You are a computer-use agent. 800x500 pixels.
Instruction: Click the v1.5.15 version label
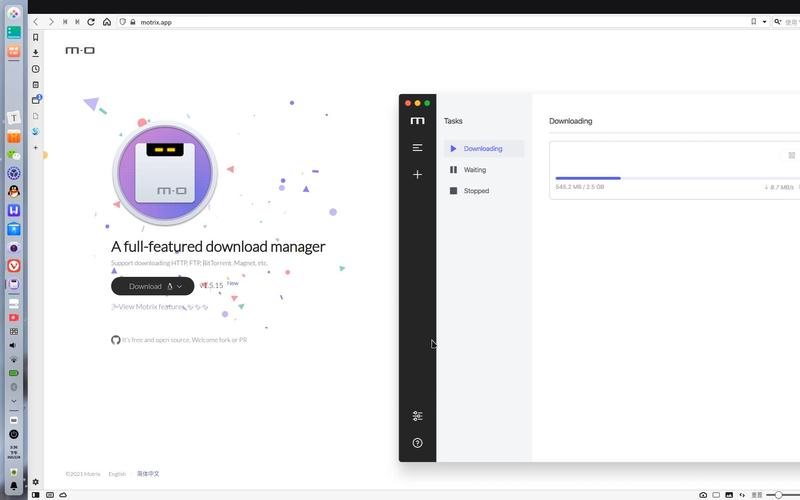[x=211, y=285]
